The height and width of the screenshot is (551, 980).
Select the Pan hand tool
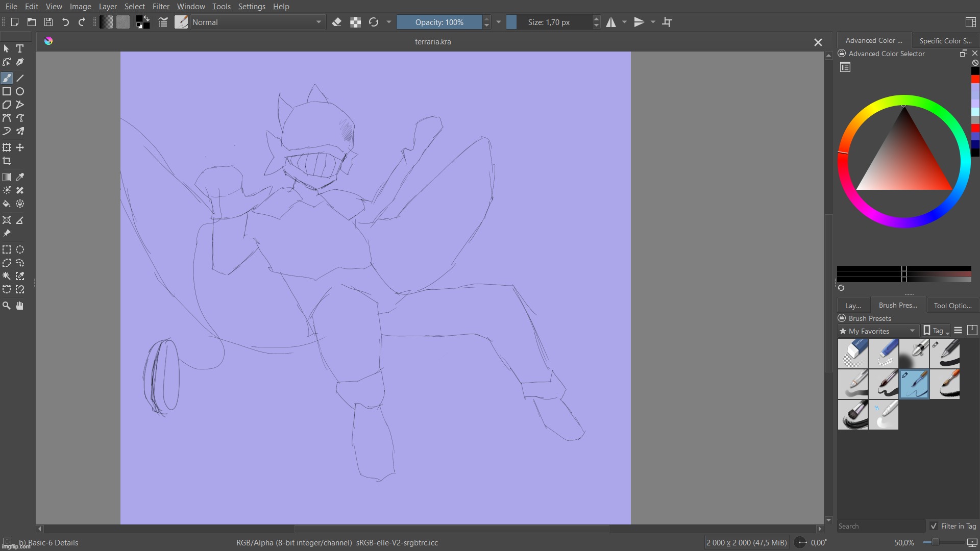tap(20, 306)
